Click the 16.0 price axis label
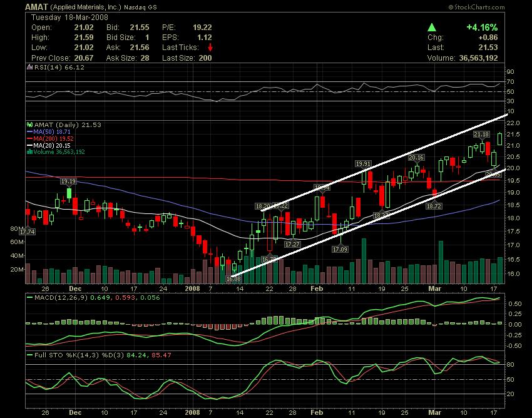The image size is (532, 418). click(x=514, y=274)
